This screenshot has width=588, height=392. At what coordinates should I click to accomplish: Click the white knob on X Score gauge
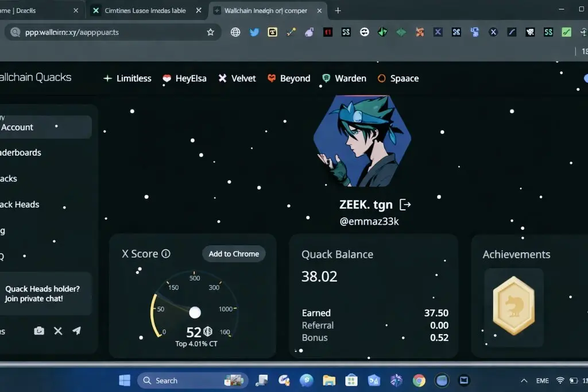coord(195,312)
